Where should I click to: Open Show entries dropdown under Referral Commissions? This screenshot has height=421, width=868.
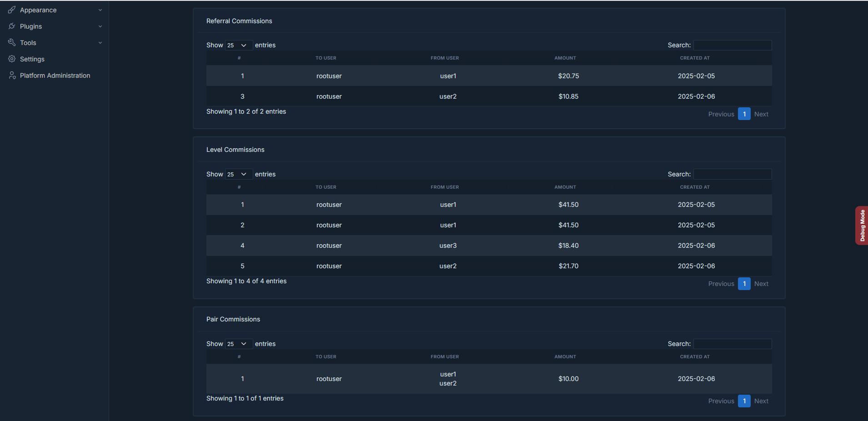click(238, 45)
